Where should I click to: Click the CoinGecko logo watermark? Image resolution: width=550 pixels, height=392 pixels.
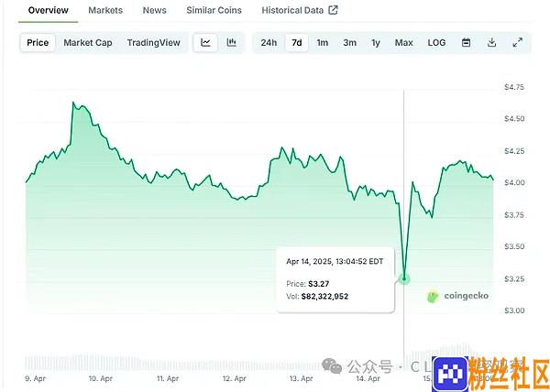click(x=459, y=295)
